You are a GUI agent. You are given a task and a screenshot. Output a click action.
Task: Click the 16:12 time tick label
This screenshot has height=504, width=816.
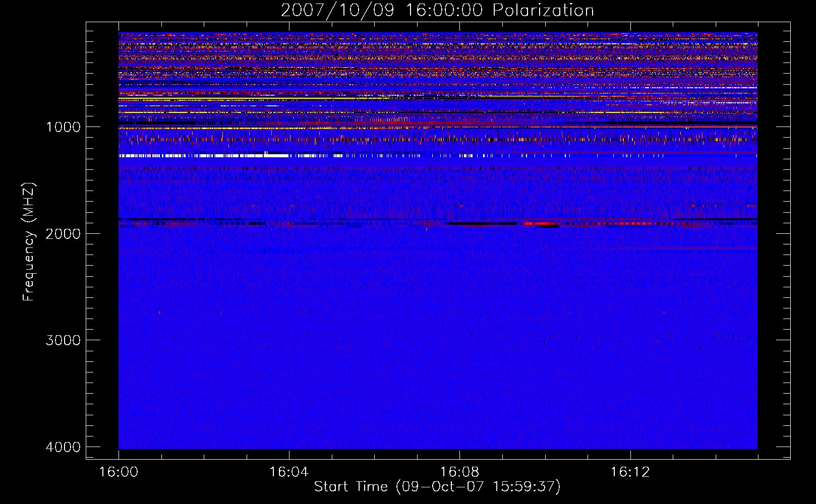[630, 472]
